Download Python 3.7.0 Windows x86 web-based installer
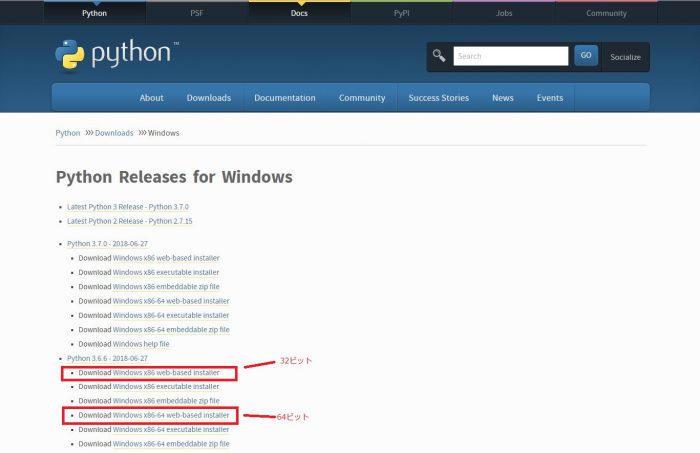This screenshot has width=700, height=453. pos(166,258)
